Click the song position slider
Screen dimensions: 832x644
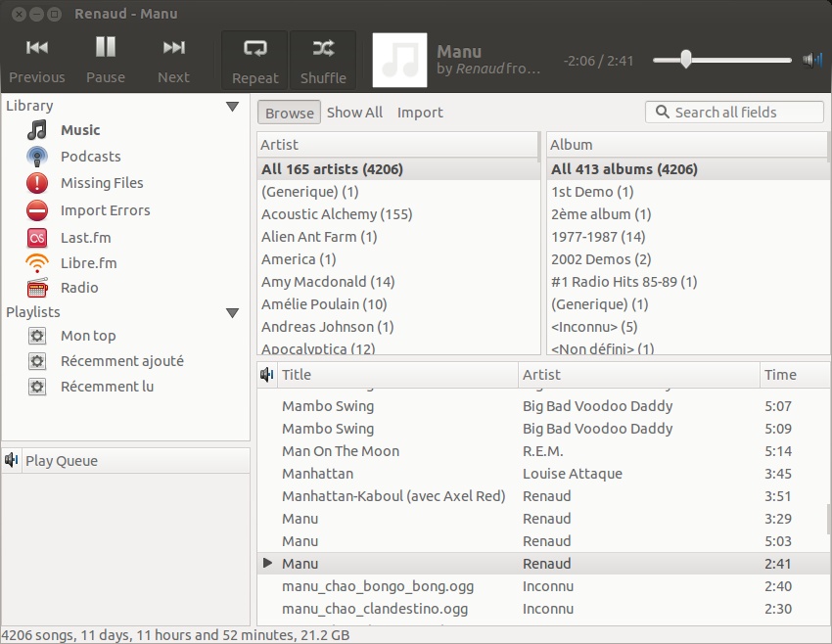click(722, 60)
